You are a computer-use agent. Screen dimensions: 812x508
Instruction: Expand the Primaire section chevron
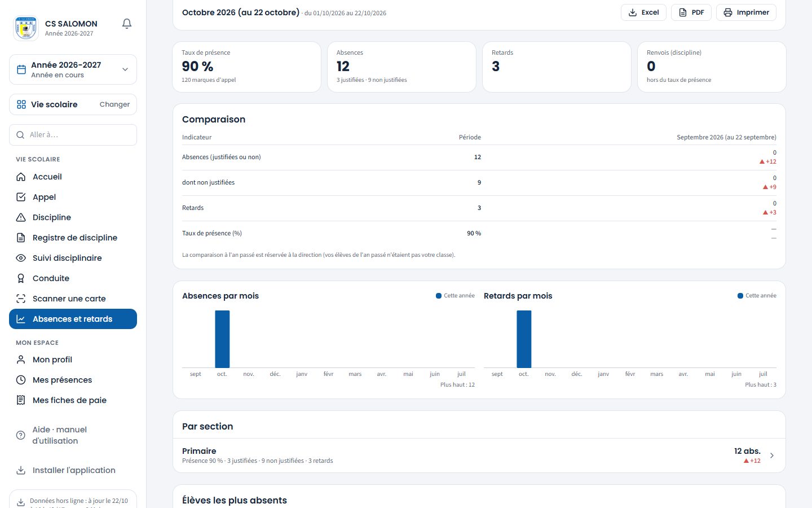point(772,456)
